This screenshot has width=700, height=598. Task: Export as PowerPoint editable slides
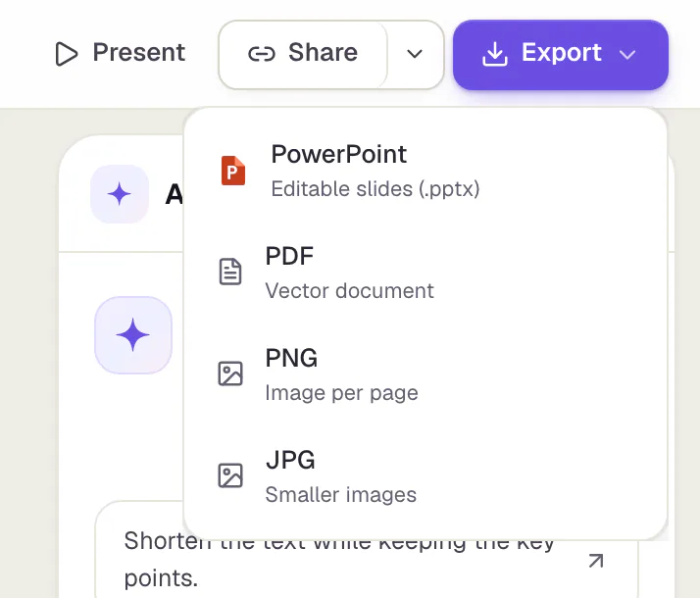click(425, 171)
